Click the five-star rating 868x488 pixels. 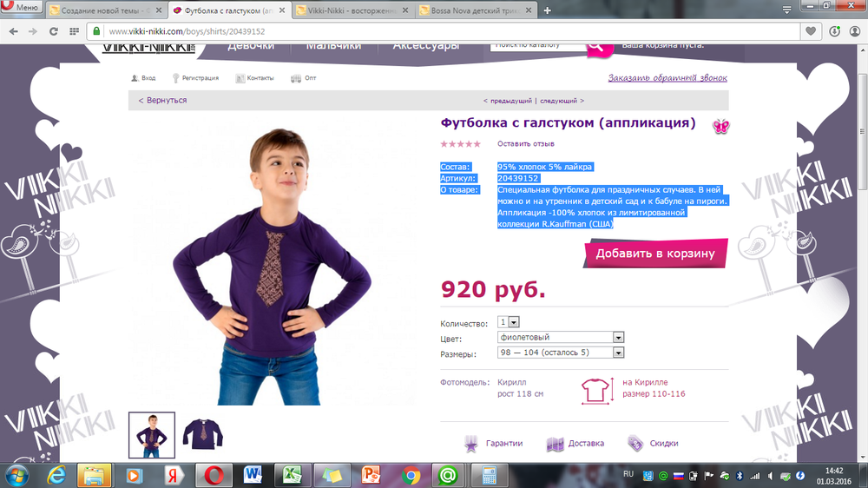click(x=461, y=144)
